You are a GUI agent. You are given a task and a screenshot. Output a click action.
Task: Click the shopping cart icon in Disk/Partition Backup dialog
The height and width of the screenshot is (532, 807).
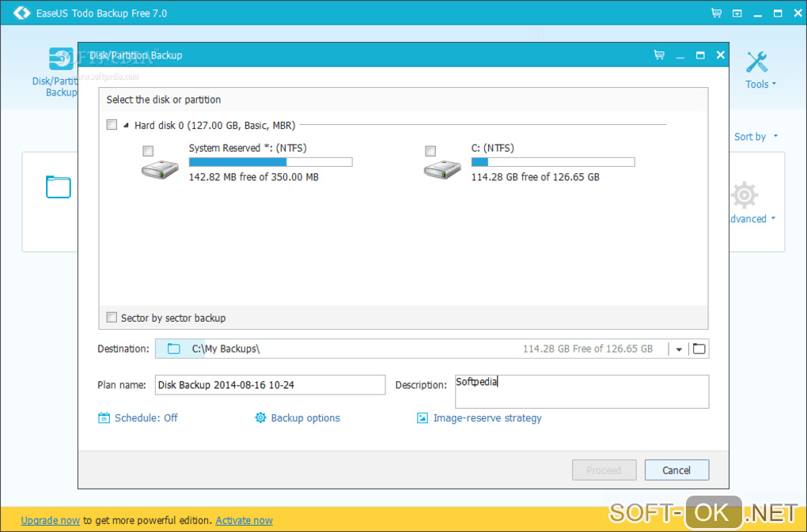[659, 55]
